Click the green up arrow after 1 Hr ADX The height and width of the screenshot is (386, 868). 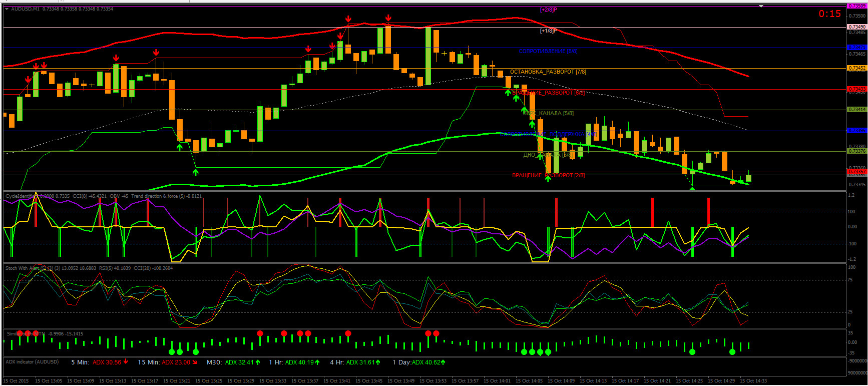(x=317, y=362)
